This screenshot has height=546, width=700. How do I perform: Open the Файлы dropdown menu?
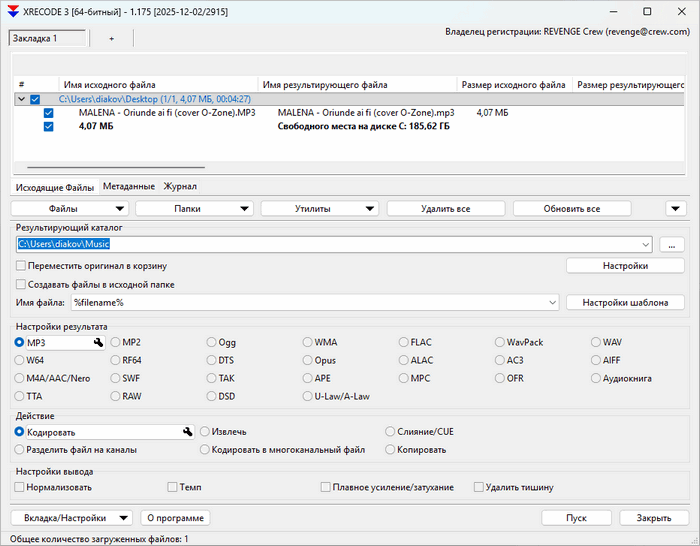click(x=70, y=208)
